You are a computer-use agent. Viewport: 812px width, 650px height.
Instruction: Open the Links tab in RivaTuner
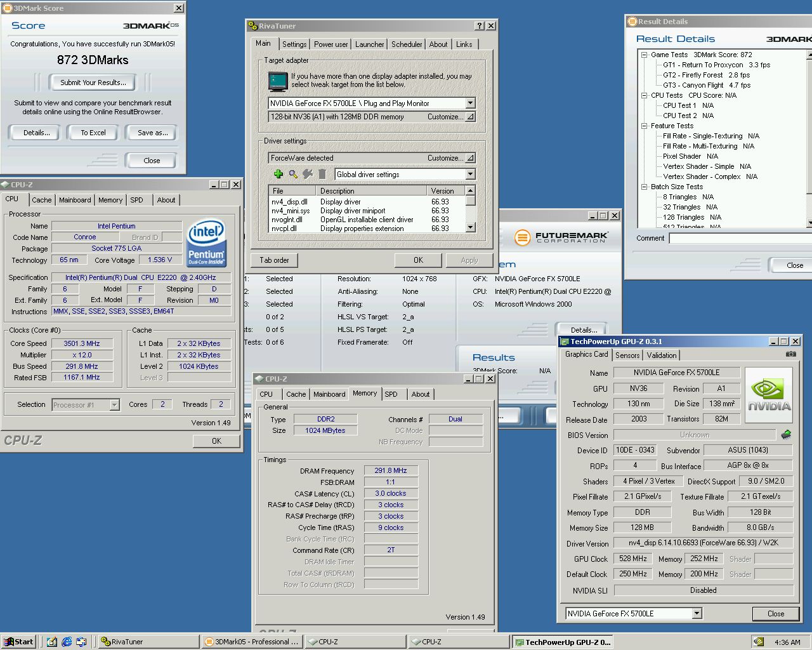464,44
